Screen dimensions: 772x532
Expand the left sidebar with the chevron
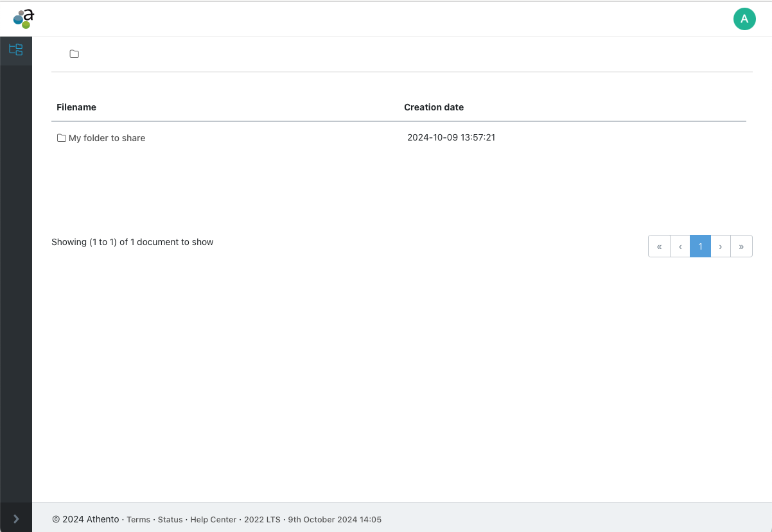point(16,519)
